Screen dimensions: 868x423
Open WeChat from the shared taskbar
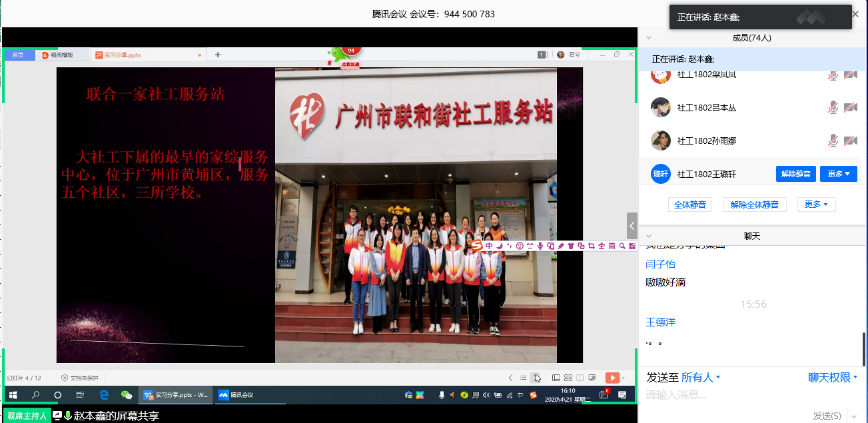[x=127, y=395]
